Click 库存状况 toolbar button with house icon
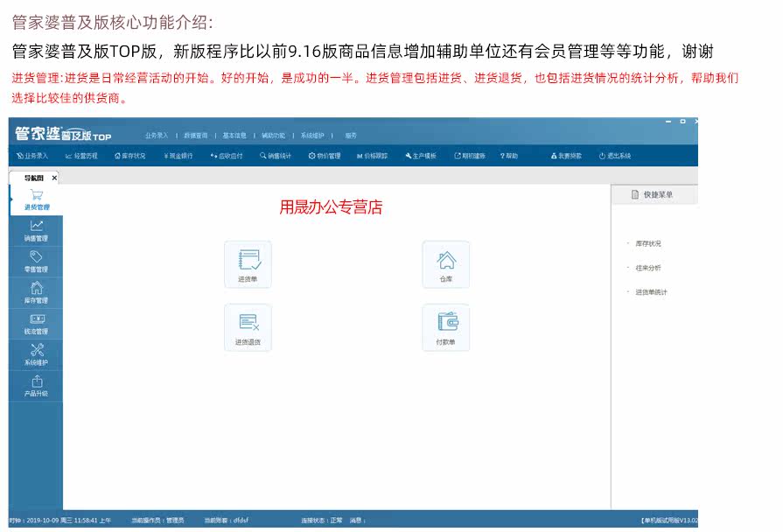 [x=129, y=156]
